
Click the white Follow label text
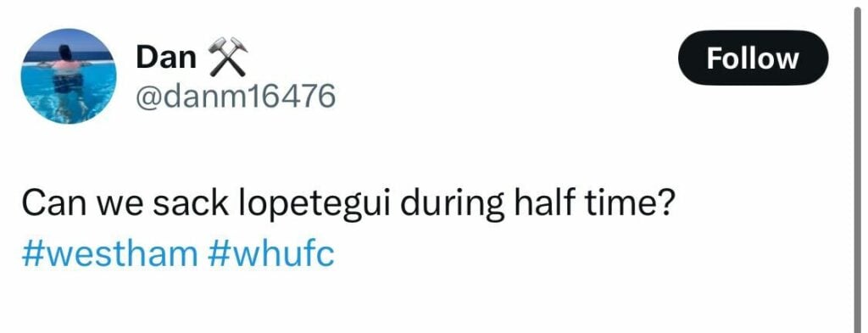[753, 58]
